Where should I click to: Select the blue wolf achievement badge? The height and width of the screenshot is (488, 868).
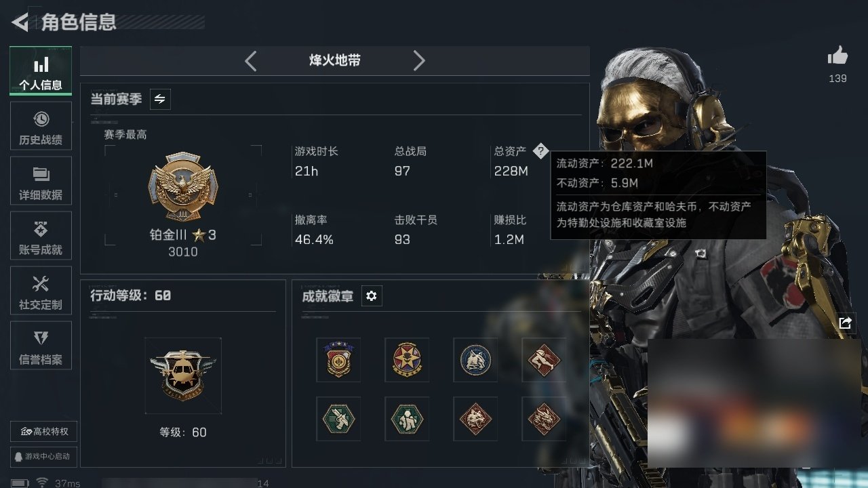pos(475,360)
